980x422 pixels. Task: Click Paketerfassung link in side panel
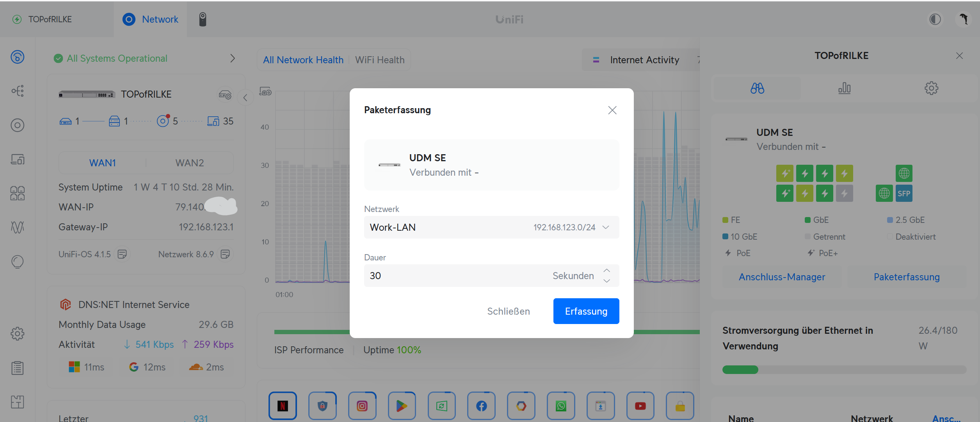907,277
